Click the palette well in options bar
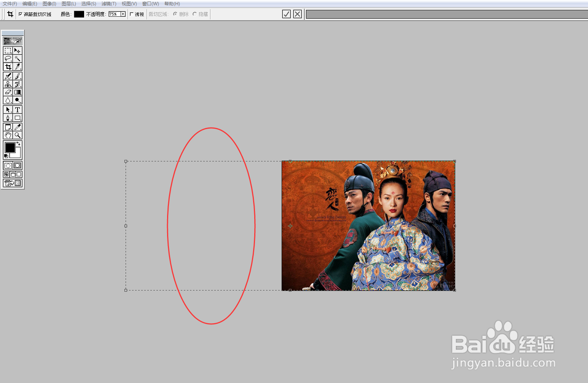Viewport: 588px width, 383px height. 447,14
